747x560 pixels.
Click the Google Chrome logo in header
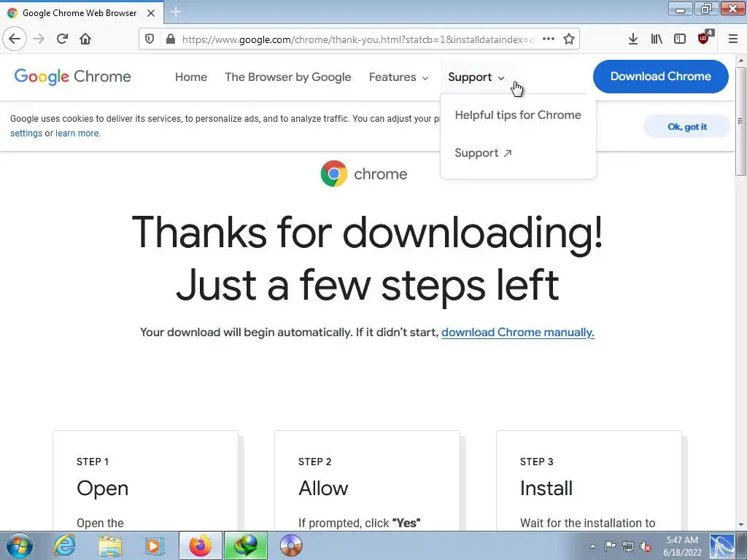72,77
